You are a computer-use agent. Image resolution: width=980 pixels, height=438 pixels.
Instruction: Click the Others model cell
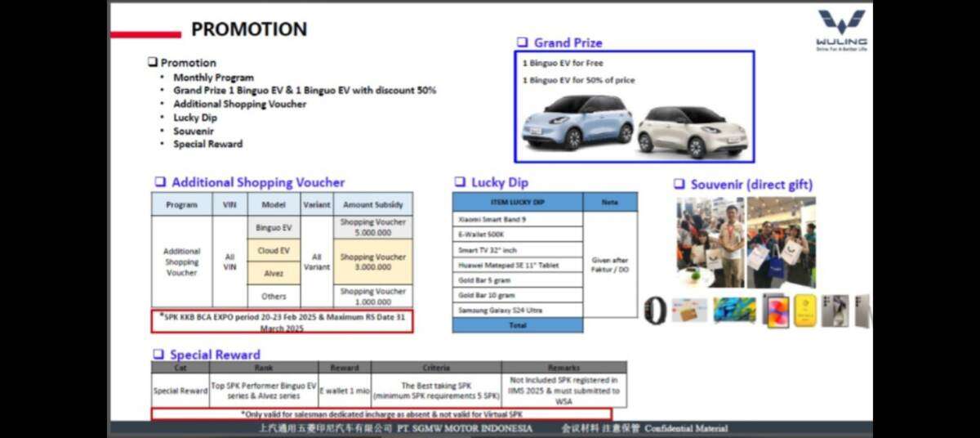point(274,296)
